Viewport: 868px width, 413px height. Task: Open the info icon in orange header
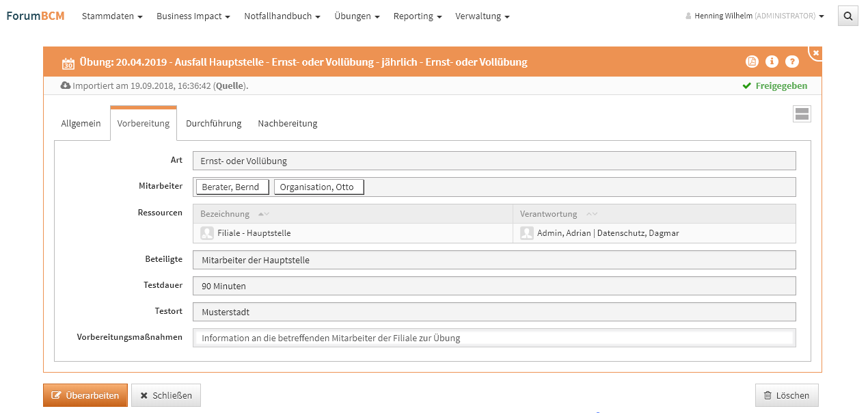tap(772, 62)
